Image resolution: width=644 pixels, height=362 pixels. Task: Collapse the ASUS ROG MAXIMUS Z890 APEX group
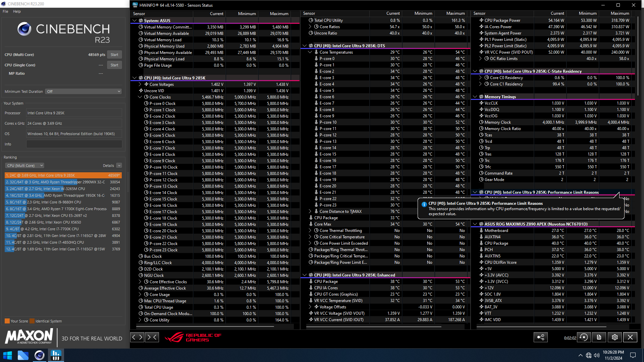pyautogui.click(x=475, y=224)
